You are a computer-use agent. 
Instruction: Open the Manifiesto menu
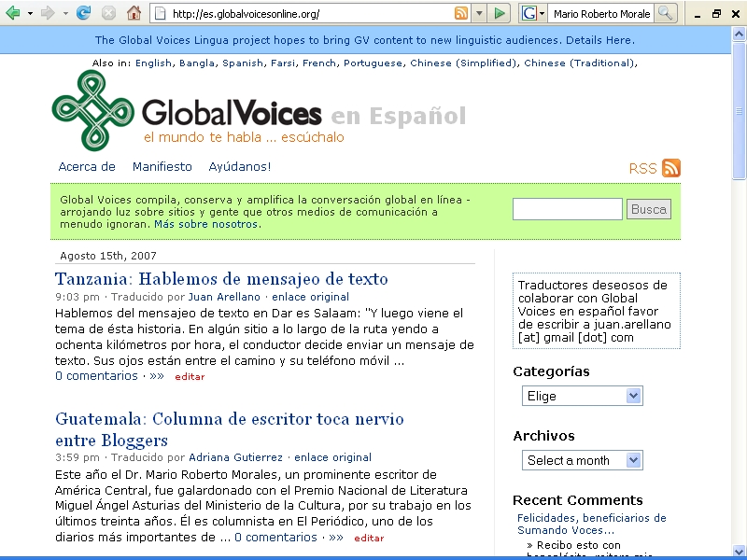coord(162,166)
